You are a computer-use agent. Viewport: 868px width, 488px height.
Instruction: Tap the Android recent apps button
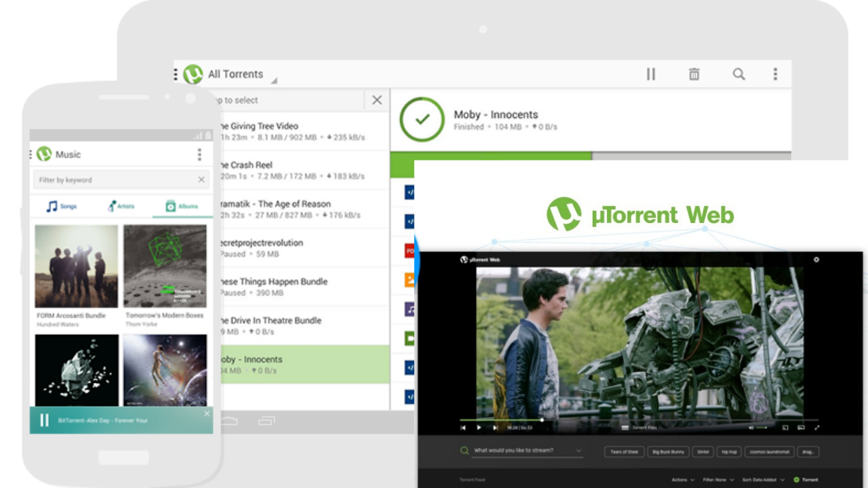[266, 421]
